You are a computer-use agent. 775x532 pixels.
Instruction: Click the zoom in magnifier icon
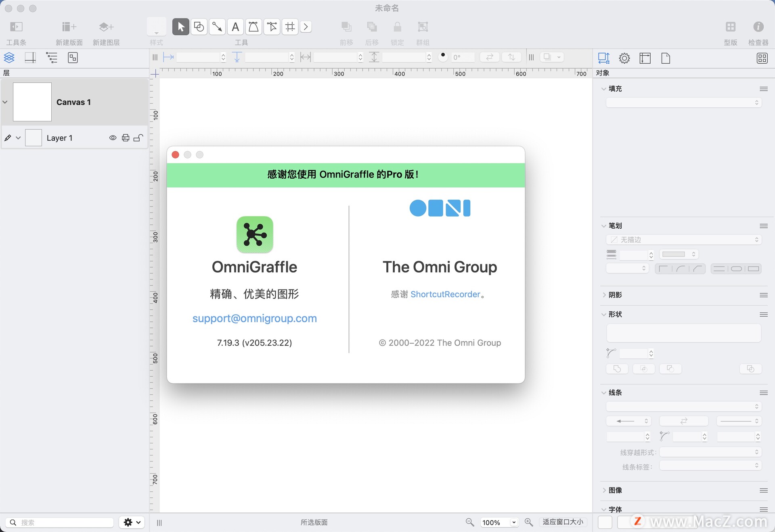click(x=529, y=522)
